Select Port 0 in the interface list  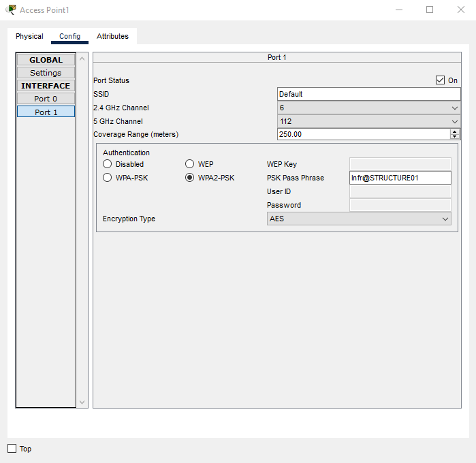click(46, 99)
